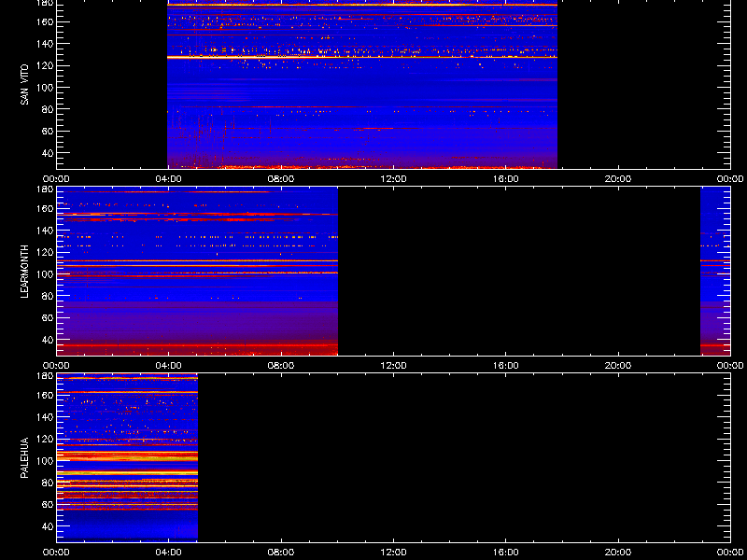The image size is (747, 560).
Task: Choose the 160 tick label on PALEHUA axis
Action: [46, 395]
